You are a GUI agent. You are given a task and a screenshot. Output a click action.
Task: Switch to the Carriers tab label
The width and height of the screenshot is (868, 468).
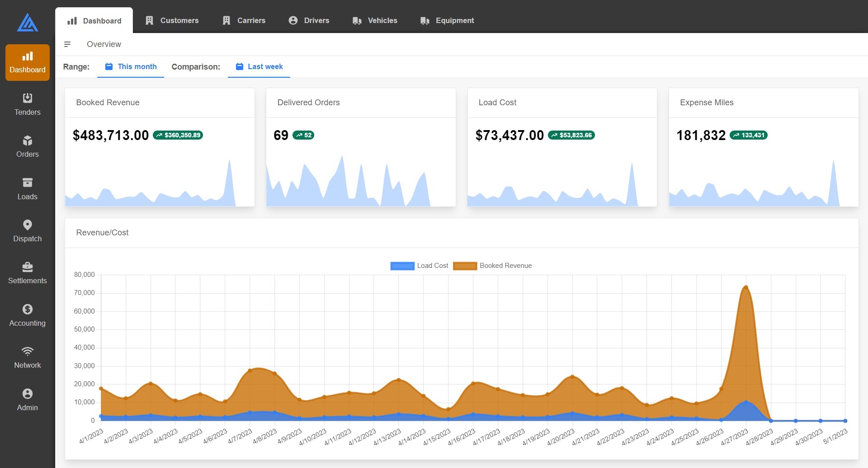(x=251, y=20)
